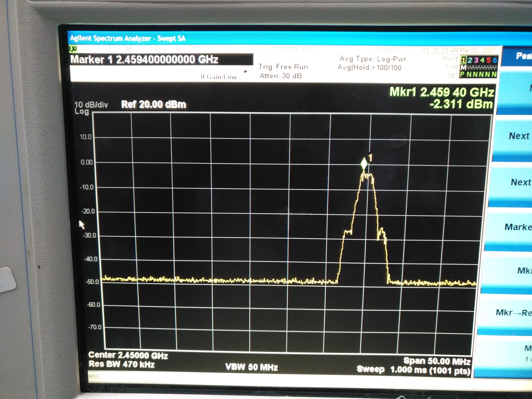Viewport: 532px width, 399px height.
Task: Click the trace 1 type M indicator
Action: click(463, 68)
